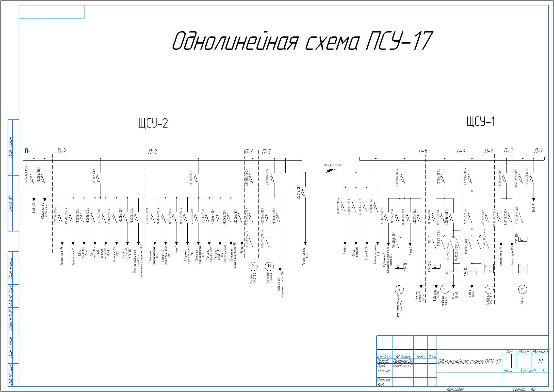Click the ЩСУ-1 heading

point(481,121)
